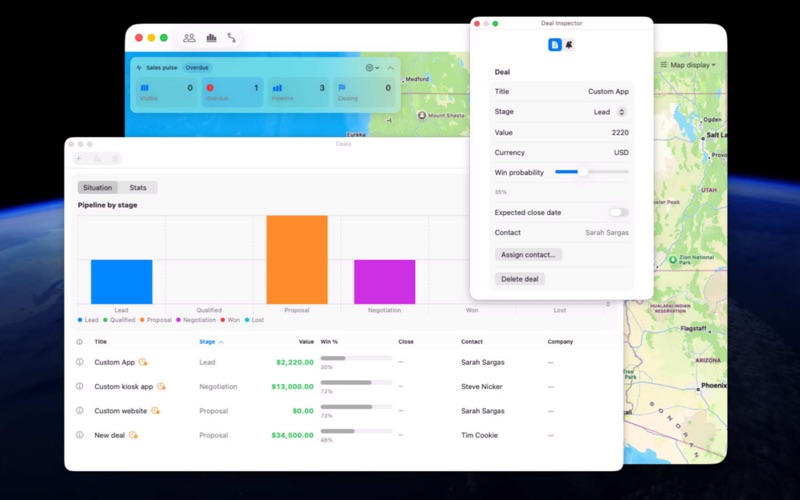Click the Contact column header

tap(472, 342)
